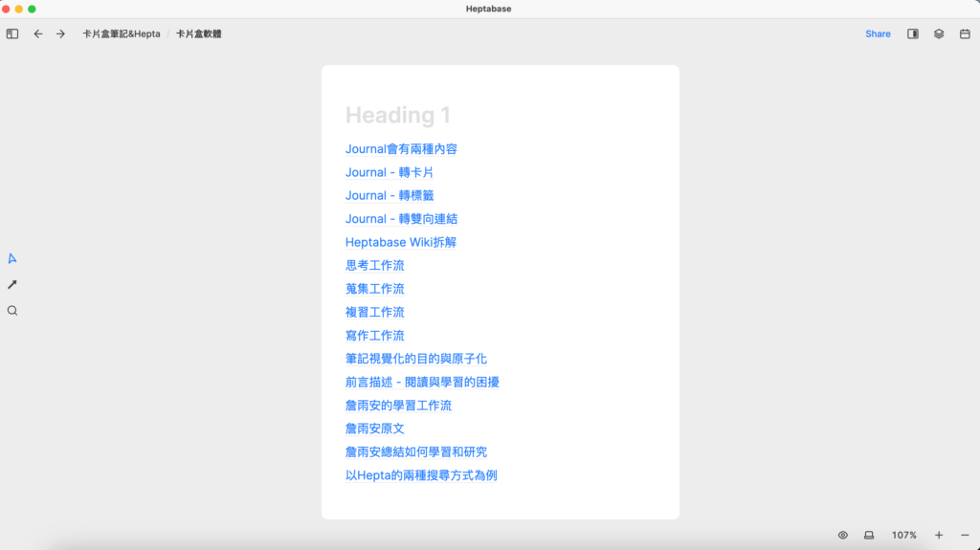Open the Journal calendar icon

click(x=965, y=33)
